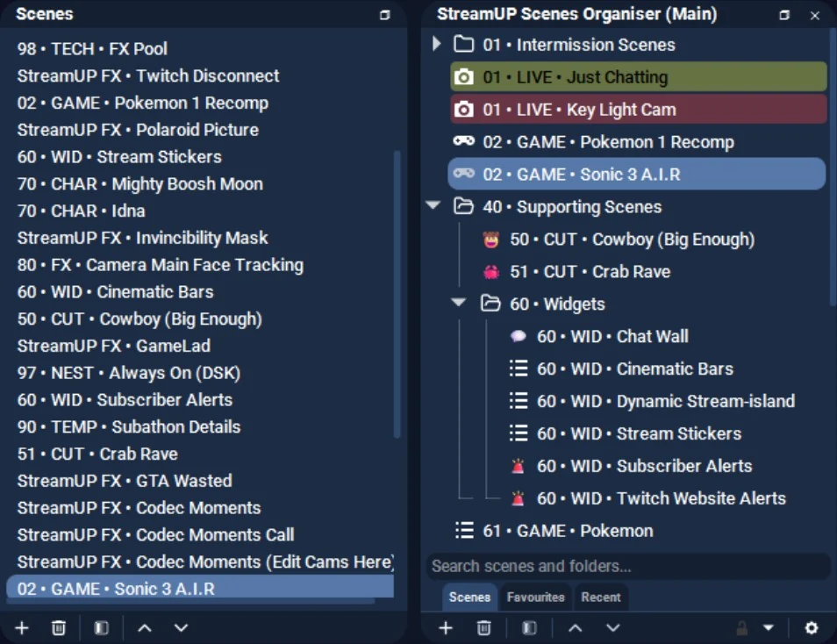Click siren icon beside Twitch Website Alerts
This screenshot has width=837, height=644.
(518, 498)
